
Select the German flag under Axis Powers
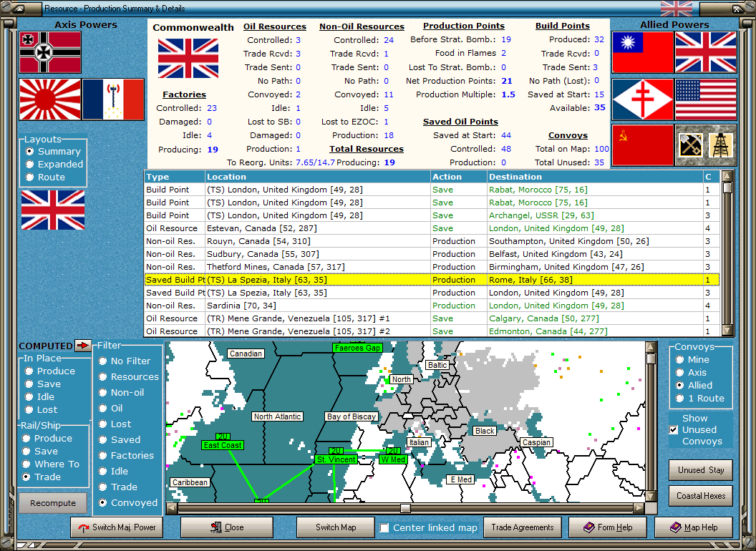[x=50, y=52]
